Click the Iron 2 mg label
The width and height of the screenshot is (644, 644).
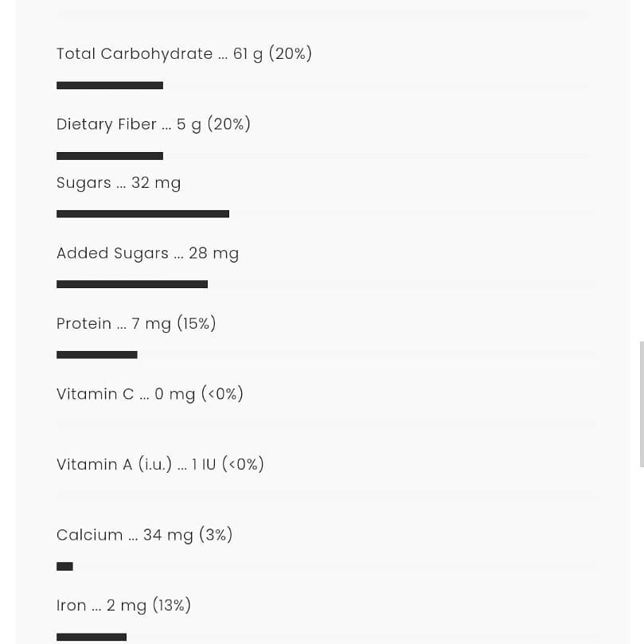[x=123, y=606]
